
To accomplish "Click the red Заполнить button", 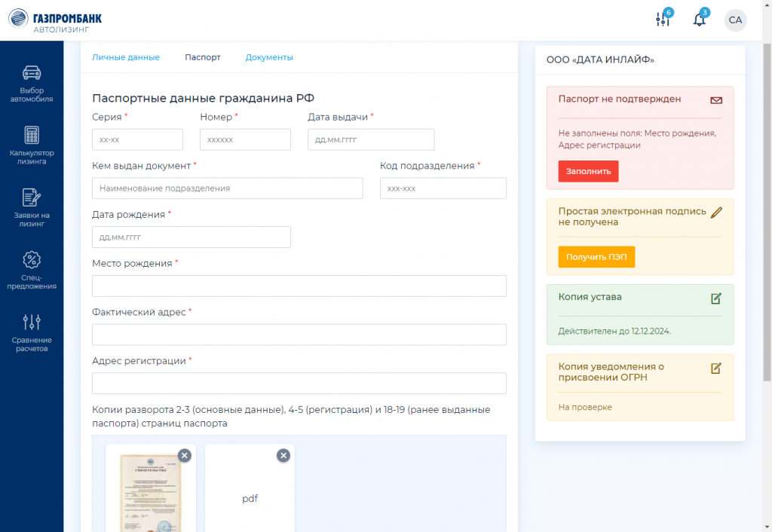I will coord(588,171).
